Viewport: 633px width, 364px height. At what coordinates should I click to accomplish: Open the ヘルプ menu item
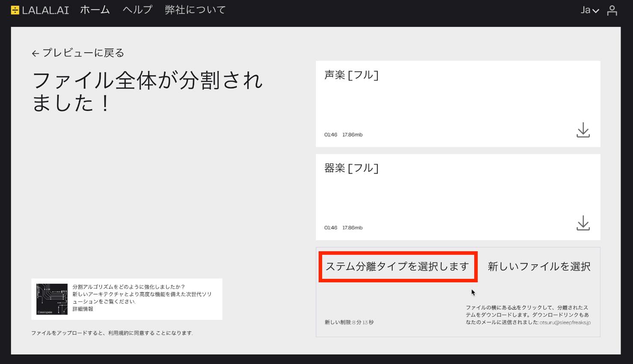[137, 10]
